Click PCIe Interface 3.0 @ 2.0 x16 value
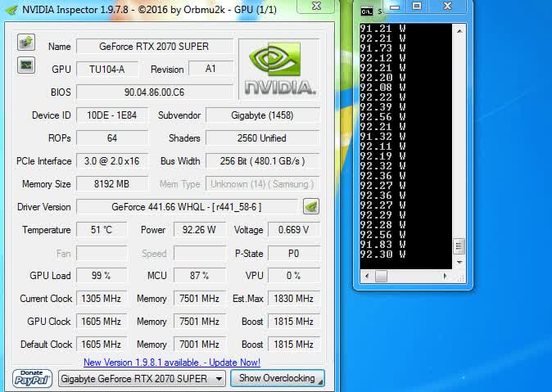The width and height of the screenshot is (552, 392). point(112,161)
